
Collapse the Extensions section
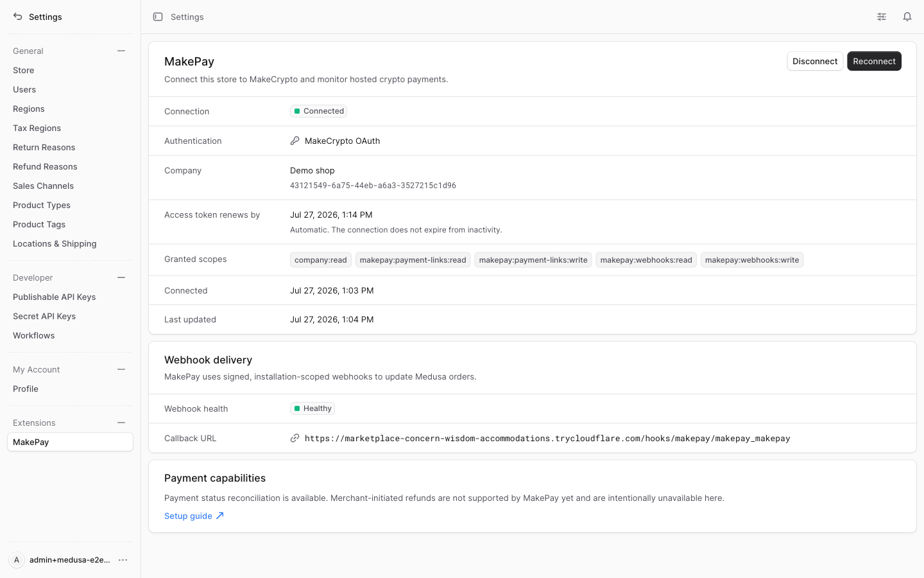[x=121, y=423]
